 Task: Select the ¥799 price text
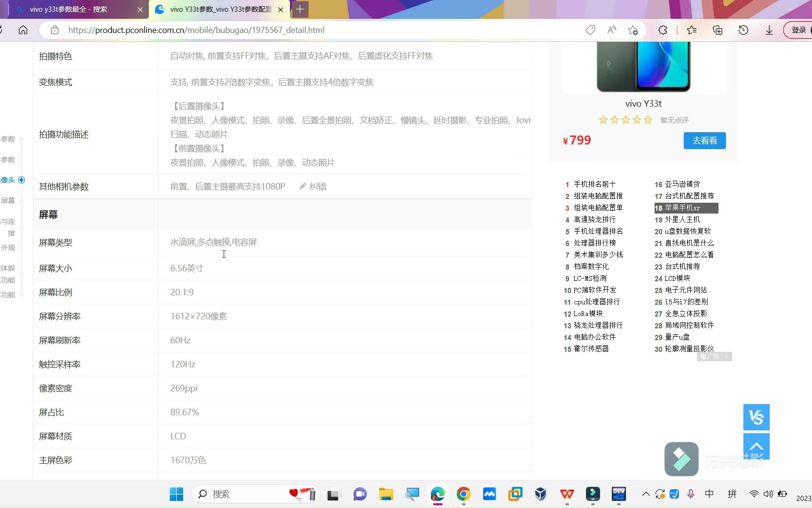[x=577, y=140]
